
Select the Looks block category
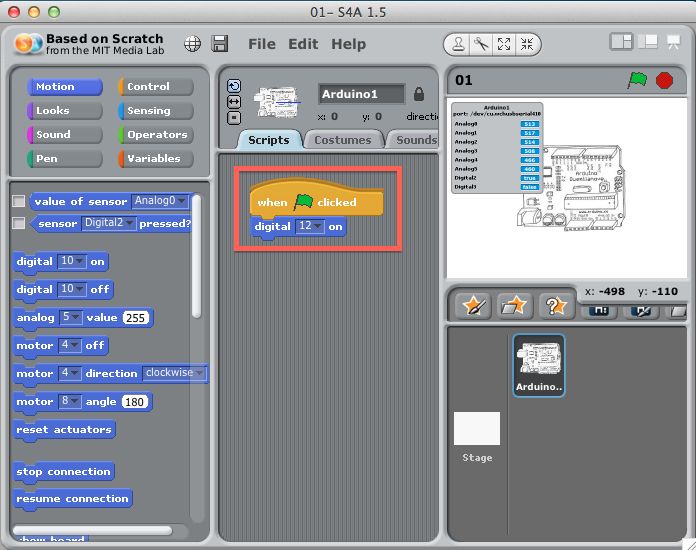(65, 111)
